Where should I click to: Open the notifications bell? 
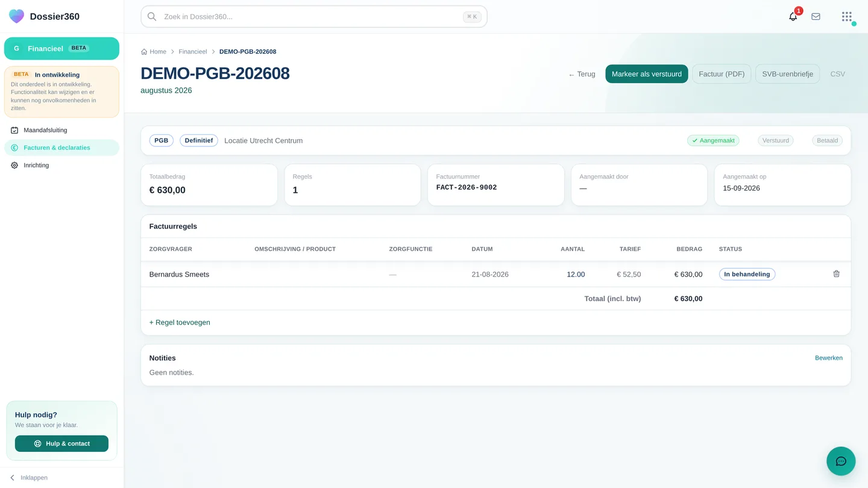(793, 17)
